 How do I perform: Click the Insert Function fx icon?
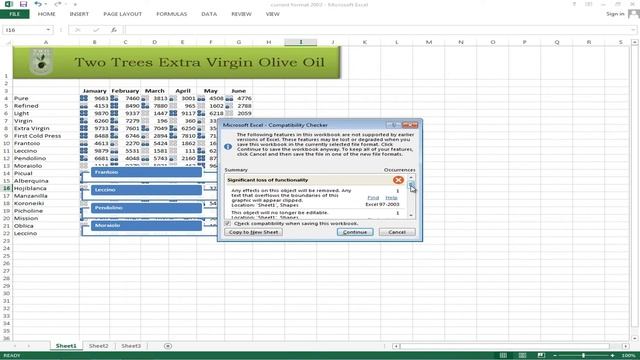114,30
